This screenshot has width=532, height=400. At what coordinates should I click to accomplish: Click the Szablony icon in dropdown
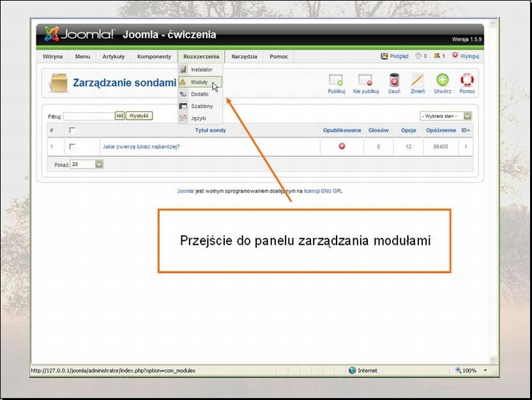pyautogui.click(x=183, y=106)
